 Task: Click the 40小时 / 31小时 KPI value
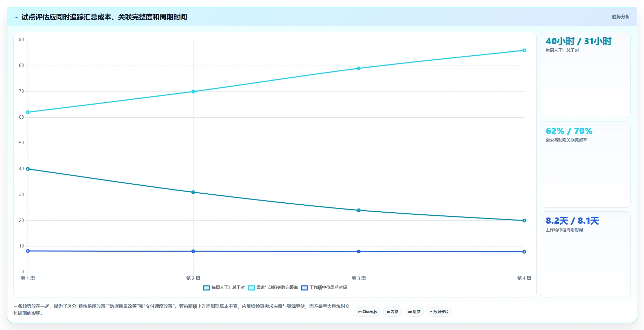(x=578, y=41)
